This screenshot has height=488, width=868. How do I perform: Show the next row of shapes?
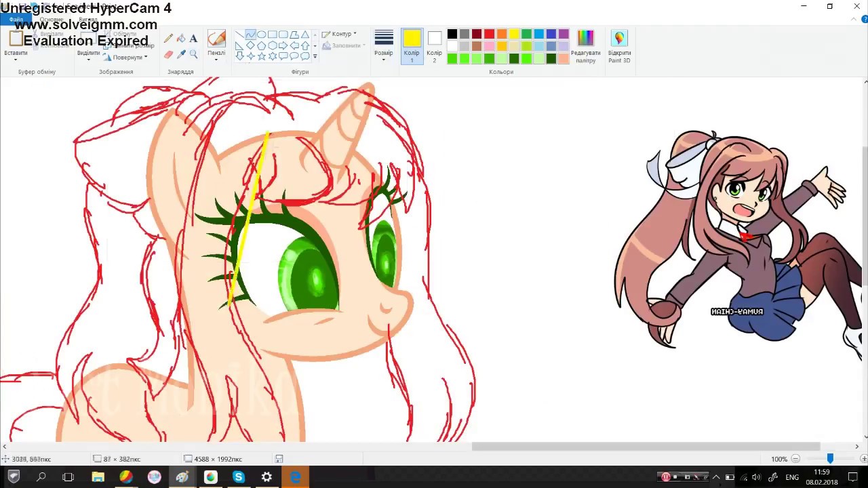coord(315,45)
